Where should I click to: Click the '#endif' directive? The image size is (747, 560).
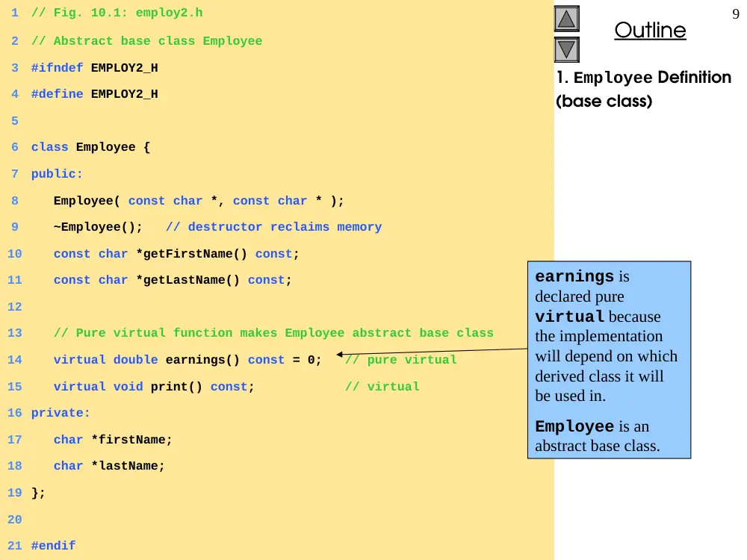(x=53, y=546)
